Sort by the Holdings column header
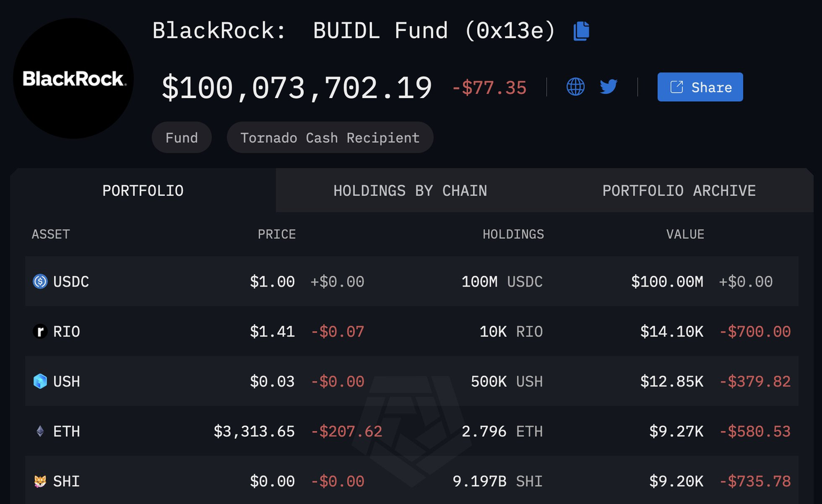 coord(513,235)
